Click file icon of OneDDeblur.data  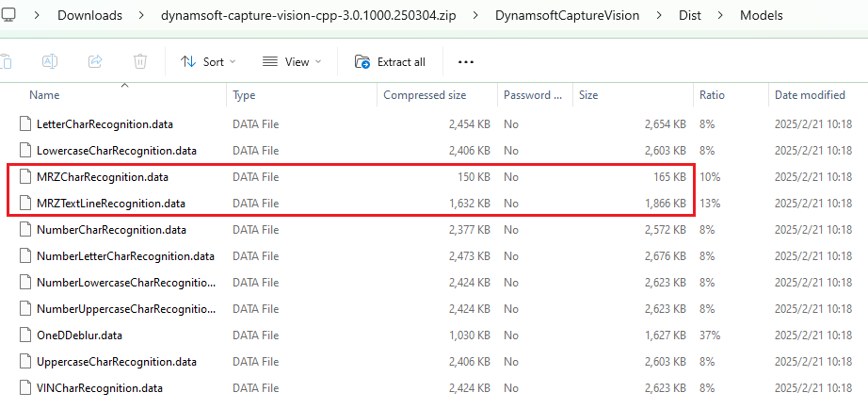pyautogui.click(x=24, y=335)
